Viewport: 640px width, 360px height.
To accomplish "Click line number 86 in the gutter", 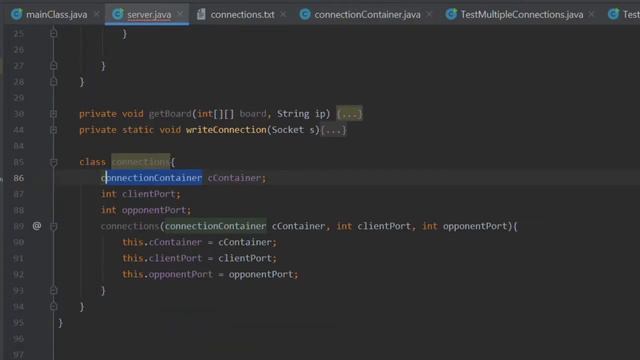I will click(x=18, y=178).
